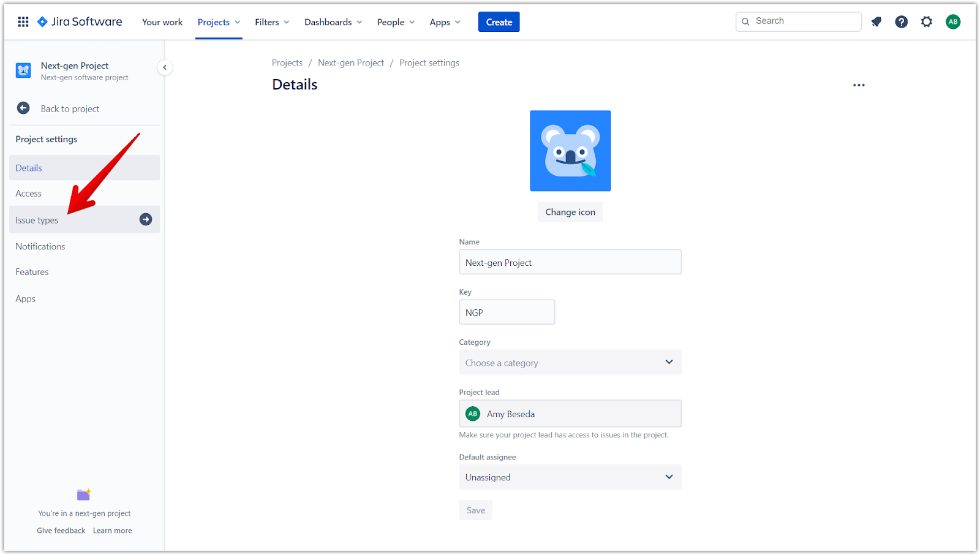
Task: Click the blue Create button
Action: tap(499, 22)
